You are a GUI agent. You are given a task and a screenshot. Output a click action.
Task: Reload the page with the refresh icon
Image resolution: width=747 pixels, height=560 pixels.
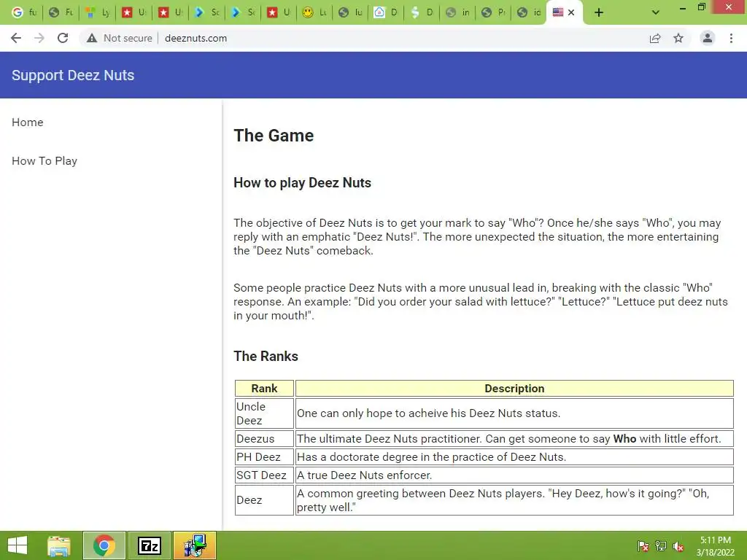pos(63,38)
